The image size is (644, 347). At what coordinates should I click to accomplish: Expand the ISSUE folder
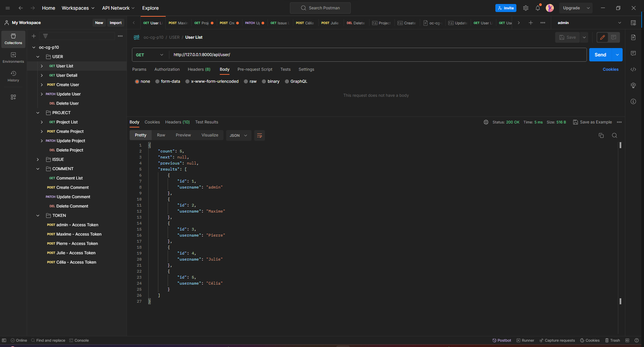pos(38,159)
